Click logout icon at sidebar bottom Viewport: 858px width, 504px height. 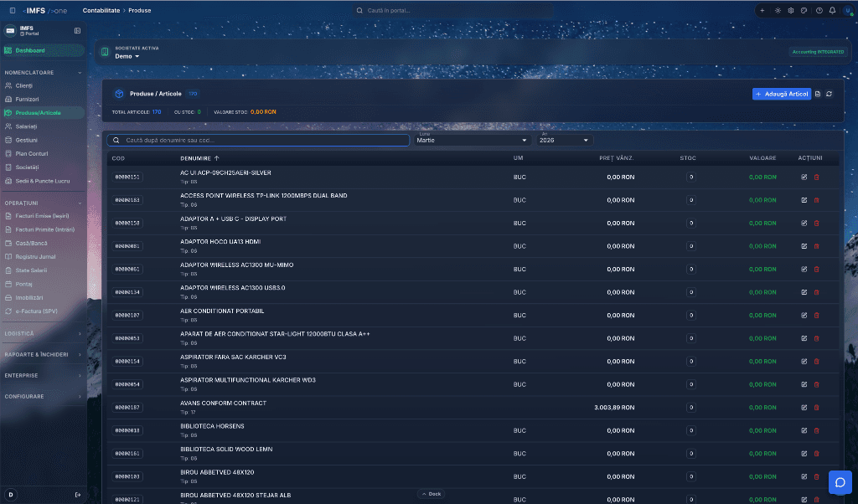[78, 495]
